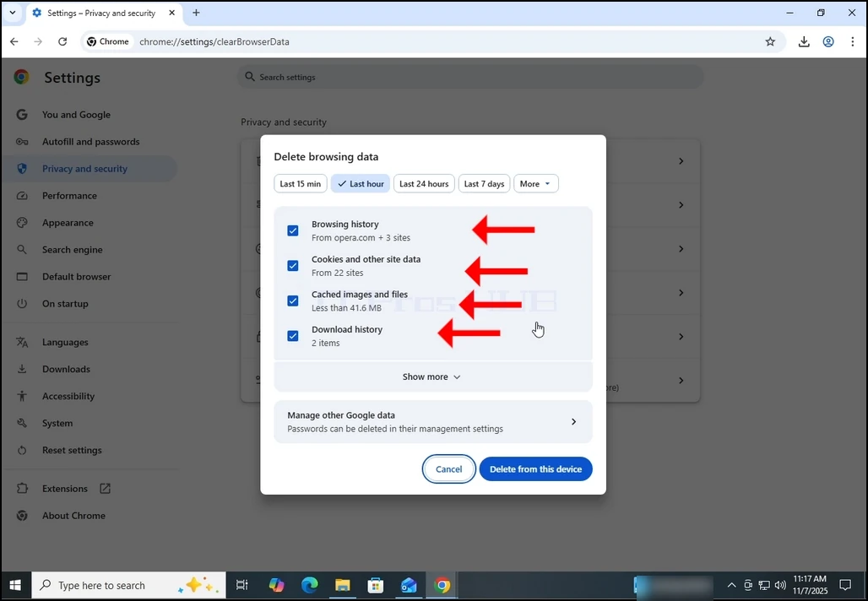Open the notification center icon

845,585
